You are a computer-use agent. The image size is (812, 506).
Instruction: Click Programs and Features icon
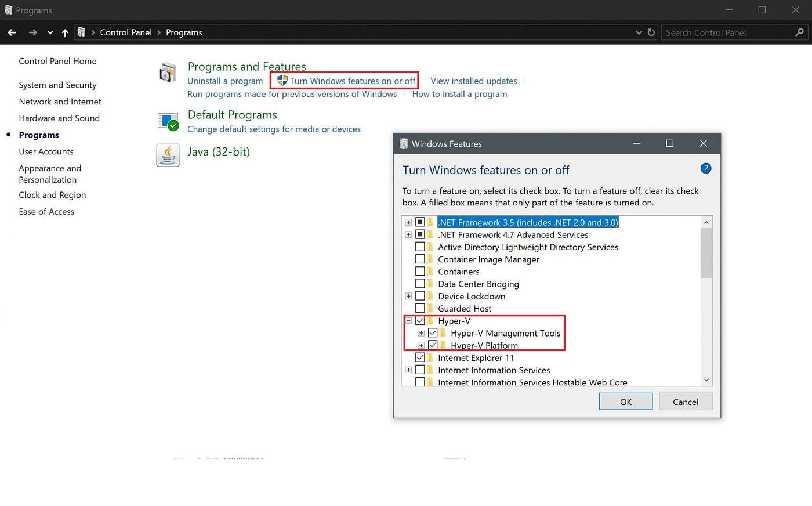pyautogui.click(x=168, y=73)
